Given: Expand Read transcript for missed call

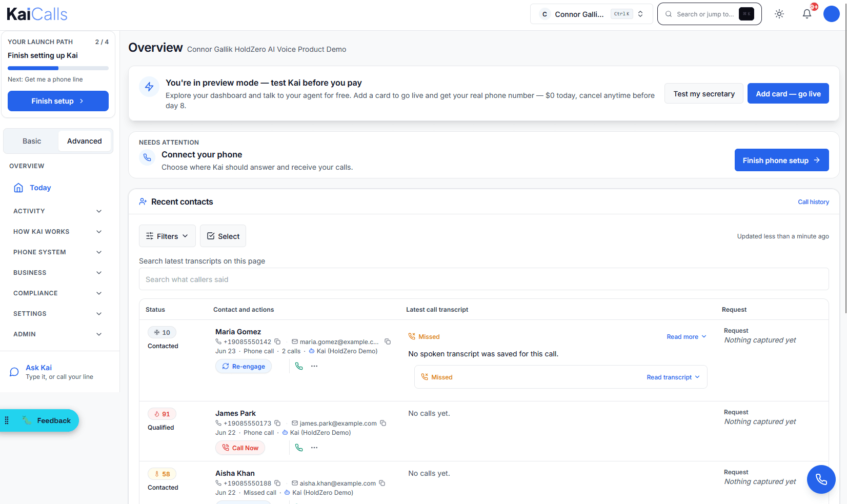Looking at the screenshot, I should [x=673, y=377].
